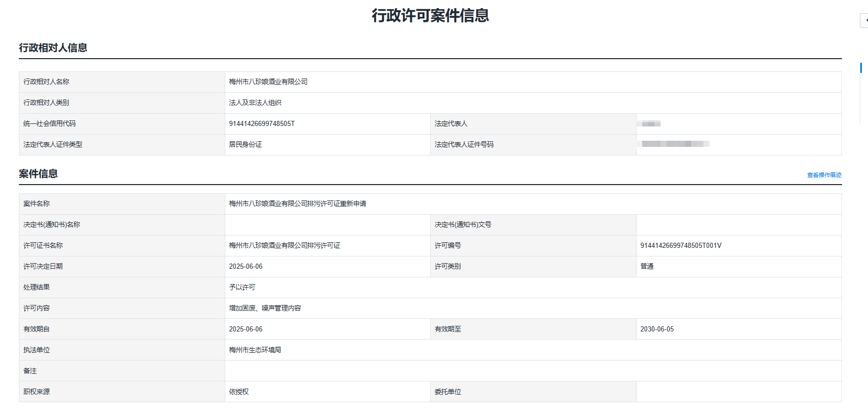Image resolution: width=868 pixels, height=411 pixels.
Task: Click the 依授权 authority source value
Action: point(239,392)
